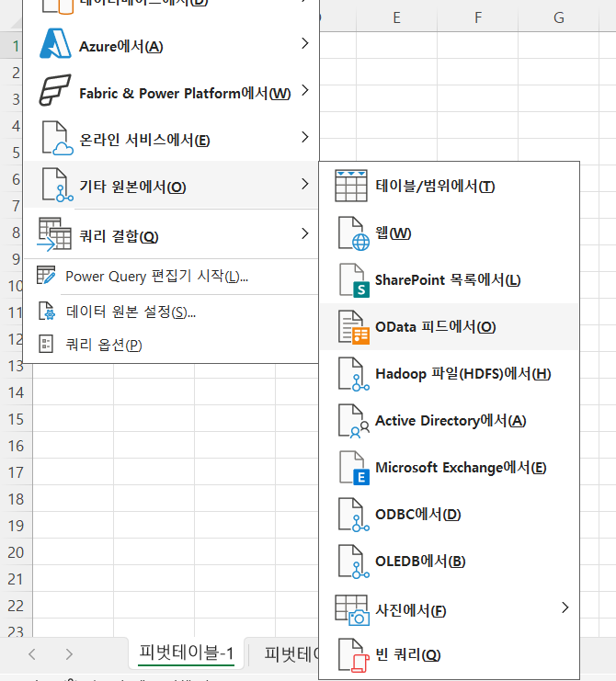Expand Fabric & Power Platform submenu arrow

tap(305, 90)
